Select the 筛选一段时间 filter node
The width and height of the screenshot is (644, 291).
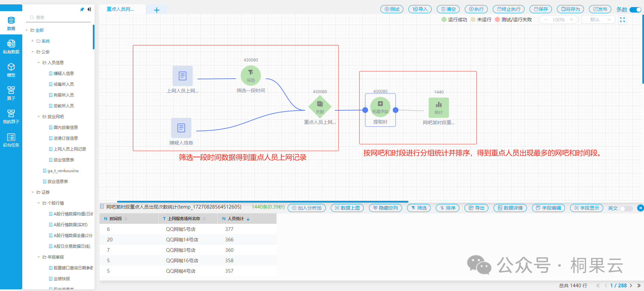tap(250, 76)
